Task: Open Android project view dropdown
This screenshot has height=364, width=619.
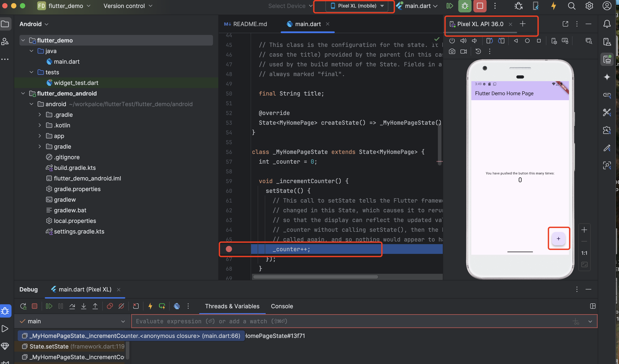Action: point(34,24)
